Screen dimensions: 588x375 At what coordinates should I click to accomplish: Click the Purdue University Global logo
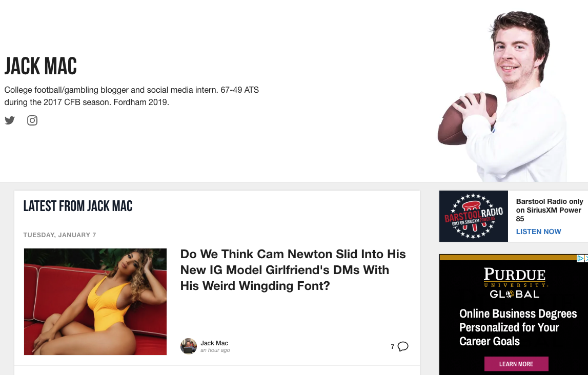coord(515,283)
